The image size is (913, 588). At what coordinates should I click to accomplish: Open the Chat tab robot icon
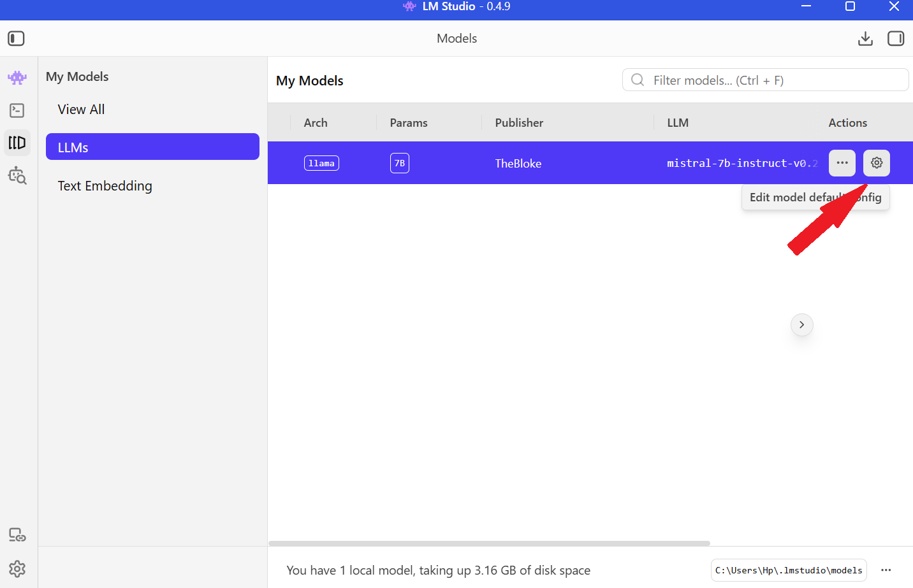(17, 78)
